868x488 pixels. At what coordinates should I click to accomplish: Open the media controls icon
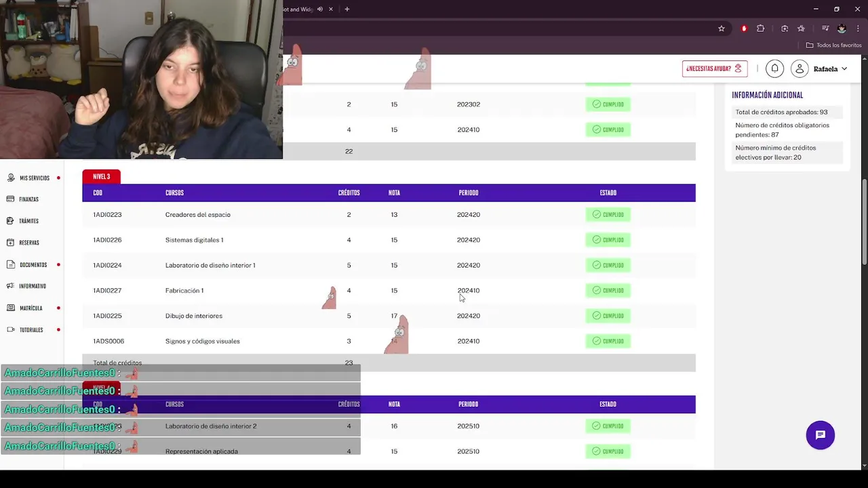pyautogui.click(x=825, y=28)
